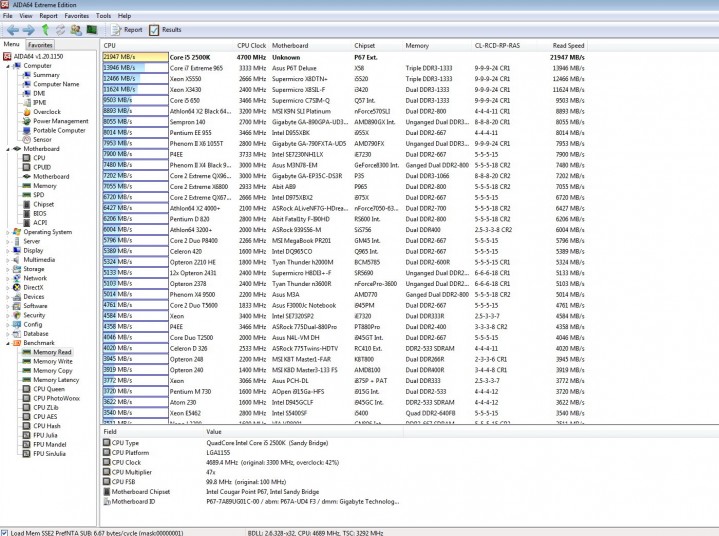Click the Forward arrow toolbar icon
Screen dimensions: 719x536
[28, 30]
